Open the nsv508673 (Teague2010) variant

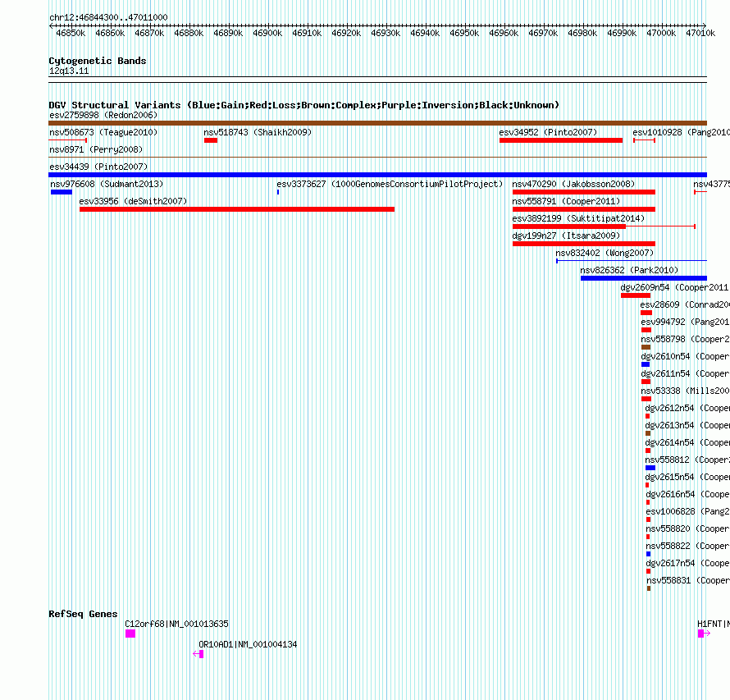pyautogui.click(x=103, y=132)
